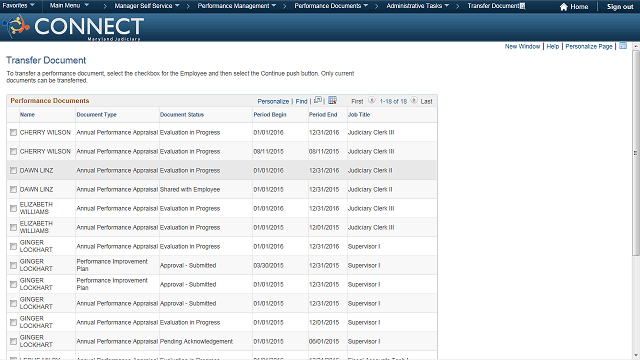Image resolution: width=640 pixels, height=360 pixels.
Task: Open the Help link
Action: [553, 47]
